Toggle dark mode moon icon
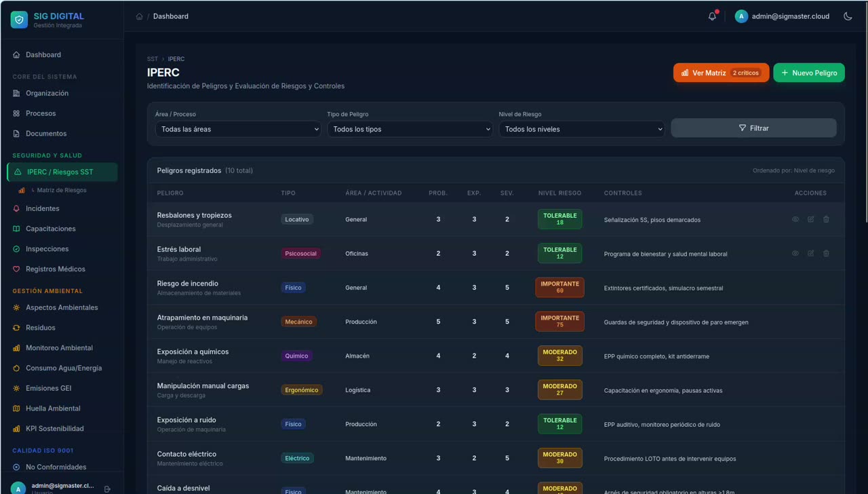868x494 pixels. point(848,16)
